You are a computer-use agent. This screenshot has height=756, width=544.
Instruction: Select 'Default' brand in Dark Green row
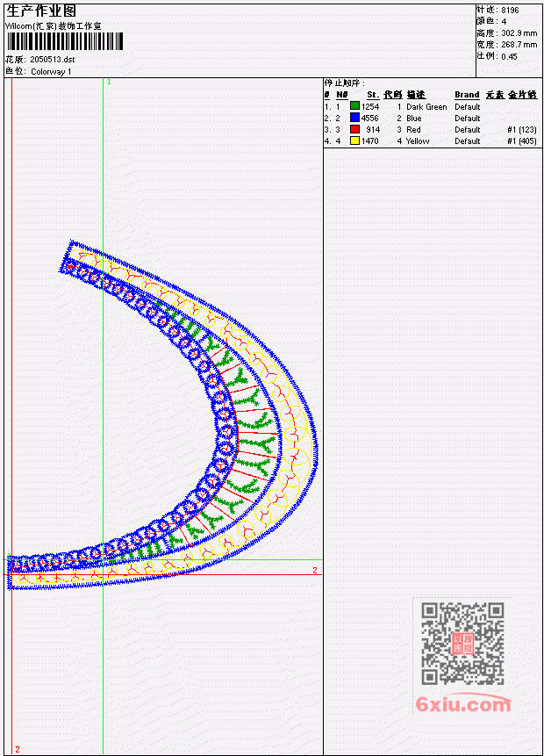[x=468, y=106]
